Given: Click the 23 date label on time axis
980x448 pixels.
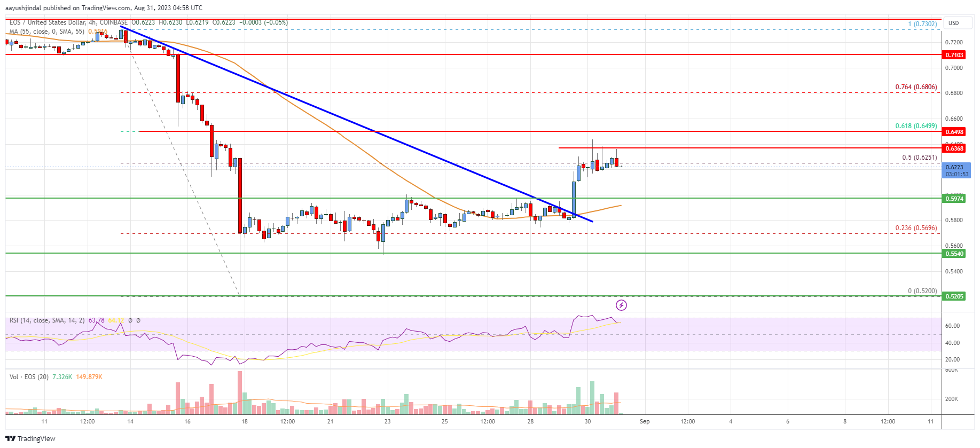Looking at the screenshot, I should pyautogui.click(x=387, y=421).
